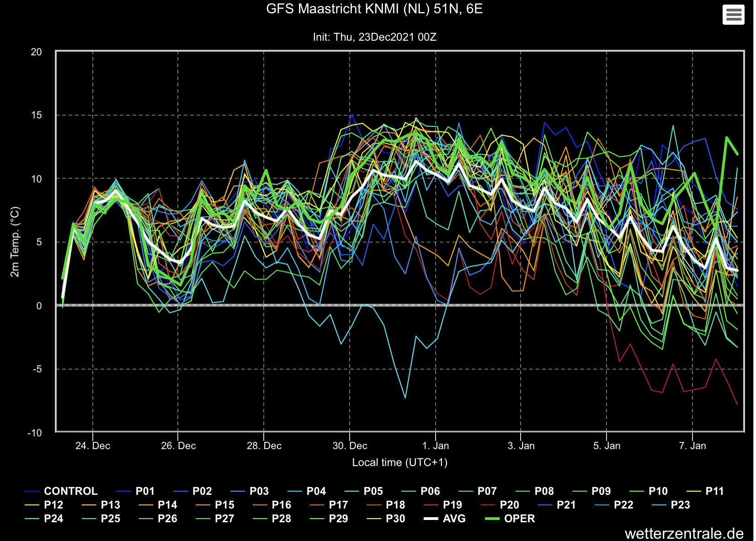Image resolution: width=756 pixels, height=541 pixels.
Task: Click the chart title 'GFS Maastricht KNMI (NL) 51N, 6E'
Action: click(x=374, y=9)
